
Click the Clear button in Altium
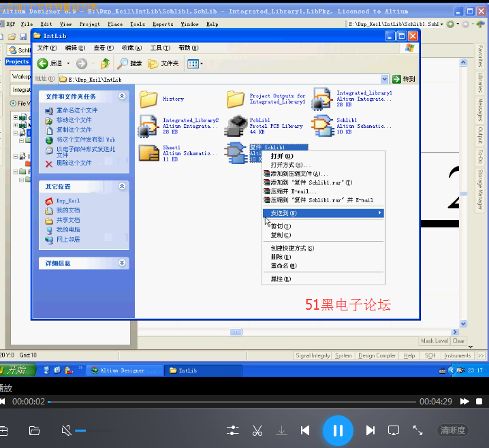point(458,340)
